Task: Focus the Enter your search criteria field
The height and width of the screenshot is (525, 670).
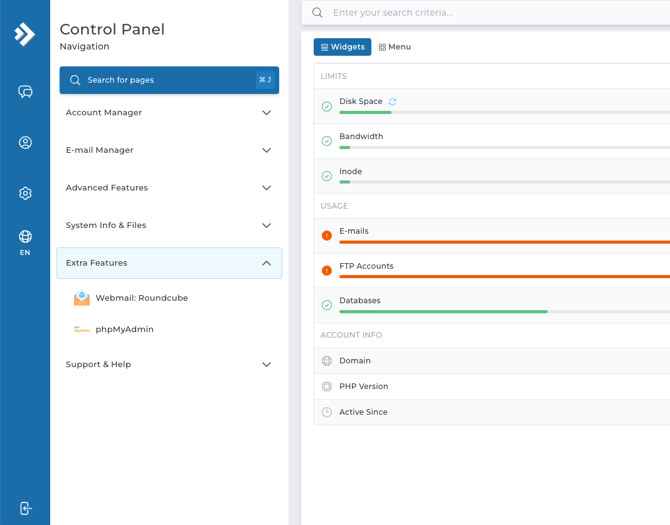Action: [486, 12]
